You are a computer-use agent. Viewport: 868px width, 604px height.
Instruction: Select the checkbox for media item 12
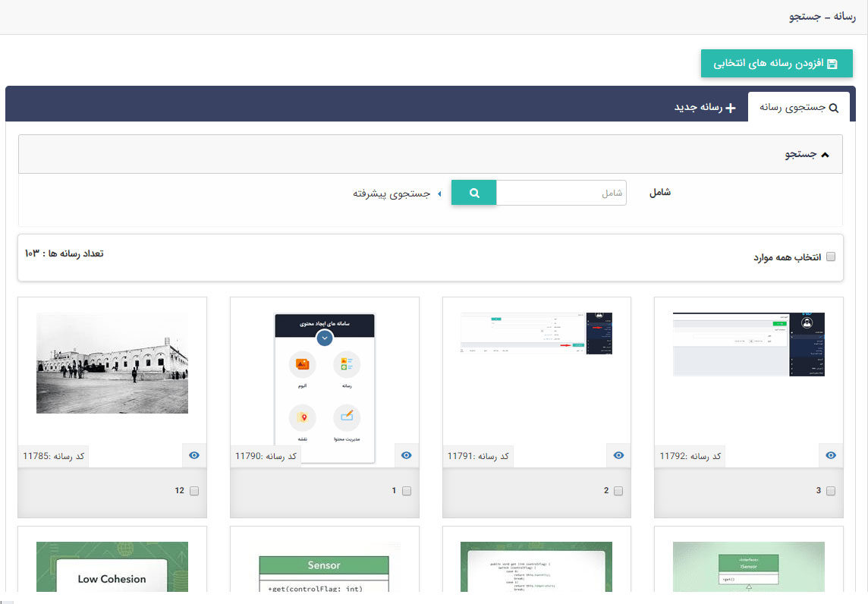[193, 491]
